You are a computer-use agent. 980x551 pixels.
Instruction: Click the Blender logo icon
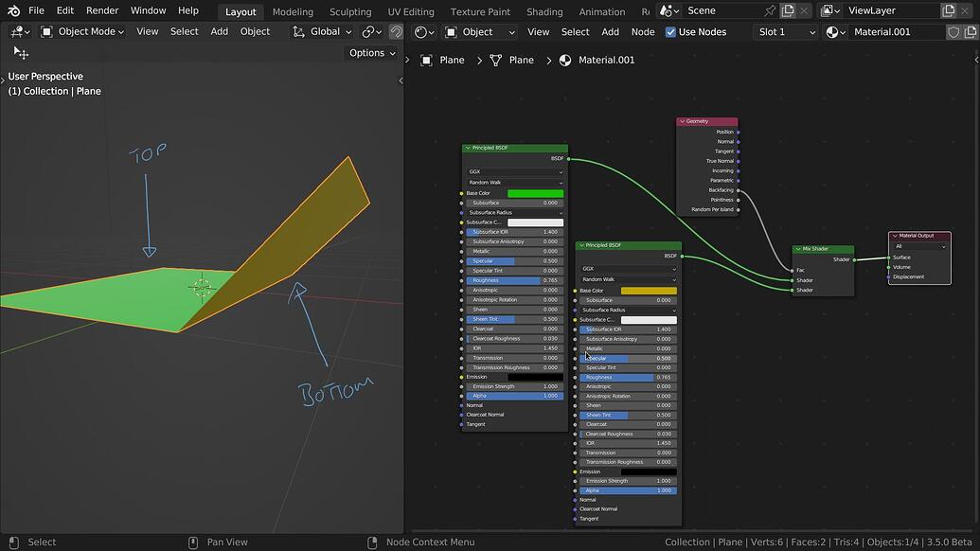pos(13,10)
